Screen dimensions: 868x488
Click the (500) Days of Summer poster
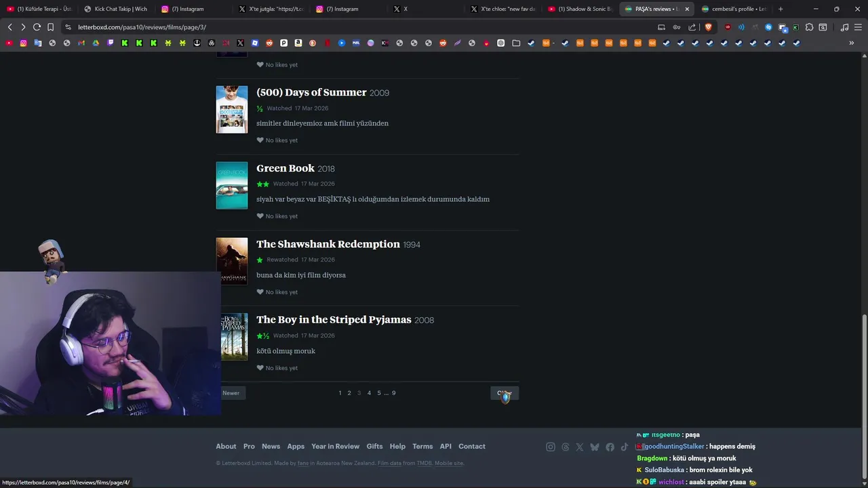click(x=232, y=109)
